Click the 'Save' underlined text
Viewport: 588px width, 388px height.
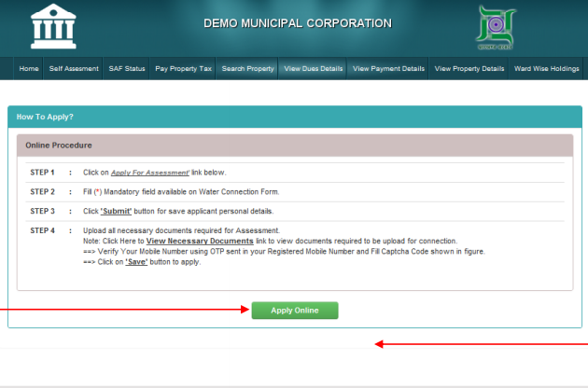[136, 262]
